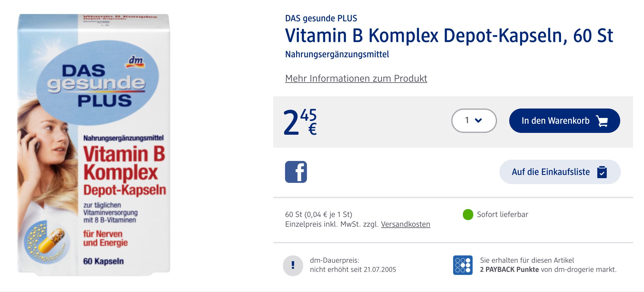Click the green availability status dot
This screenshot has width=644, height=292.
click(x=468, y=215)
